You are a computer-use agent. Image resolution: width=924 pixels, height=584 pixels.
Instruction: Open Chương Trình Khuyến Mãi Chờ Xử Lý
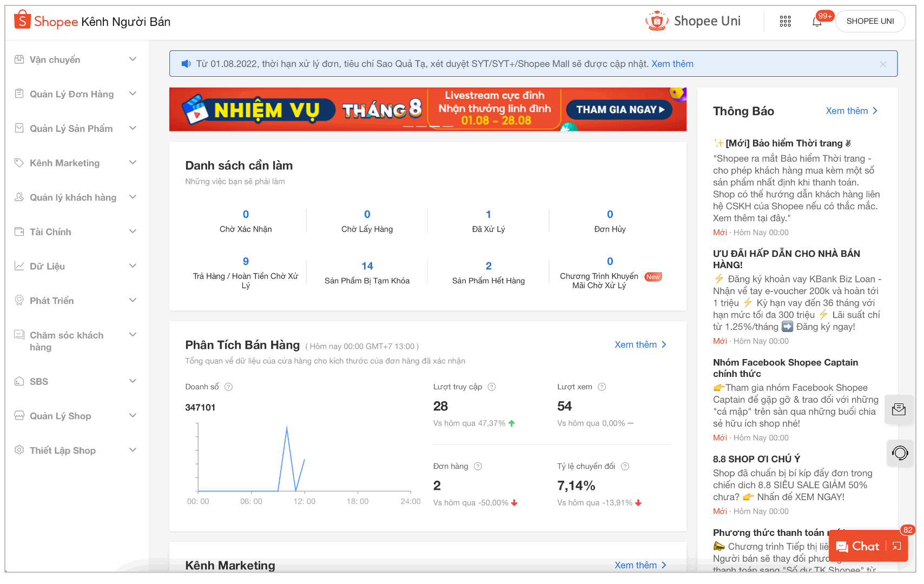tap(610, 273)
